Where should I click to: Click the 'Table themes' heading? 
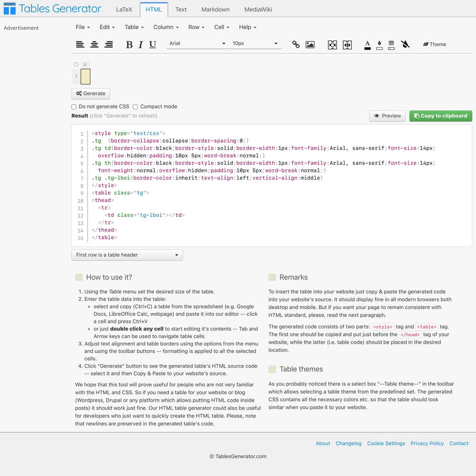[x=301, y=369]
